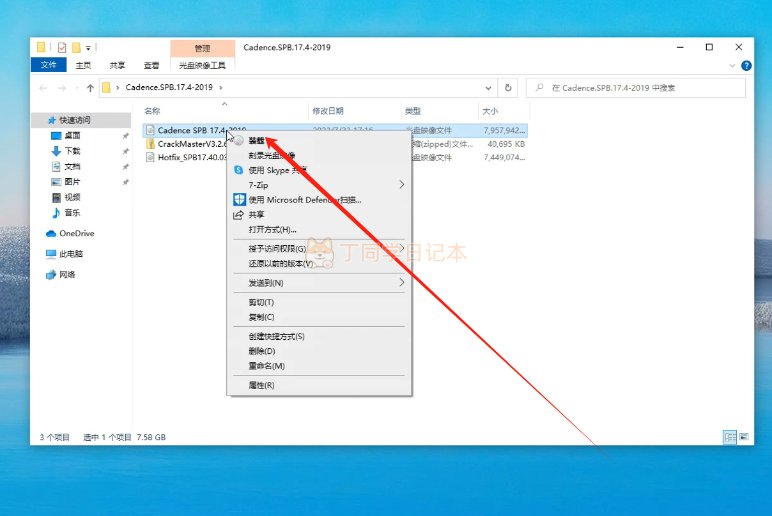
Task: Select 使用 Microsoft Defender扫描 option
Action: 305,199
